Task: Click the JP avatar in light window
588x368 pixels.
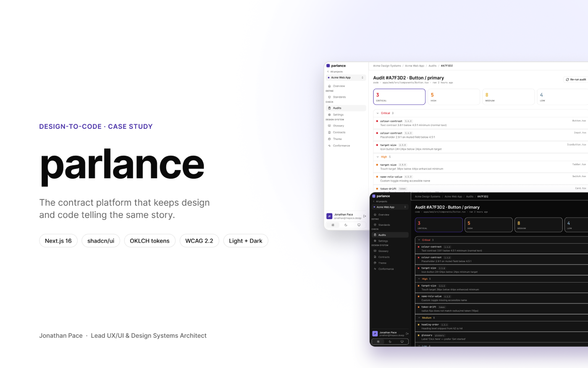Action: point(329,216)
